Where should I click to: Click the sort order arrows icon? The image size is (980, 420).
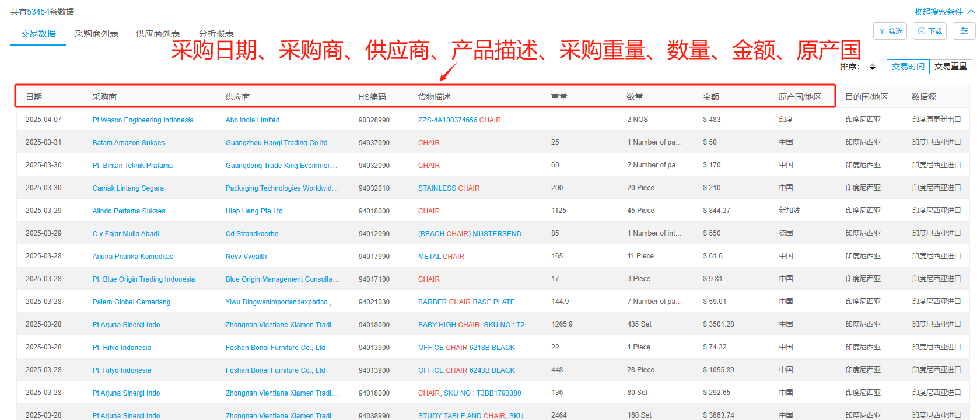click(x=873, y=67)
